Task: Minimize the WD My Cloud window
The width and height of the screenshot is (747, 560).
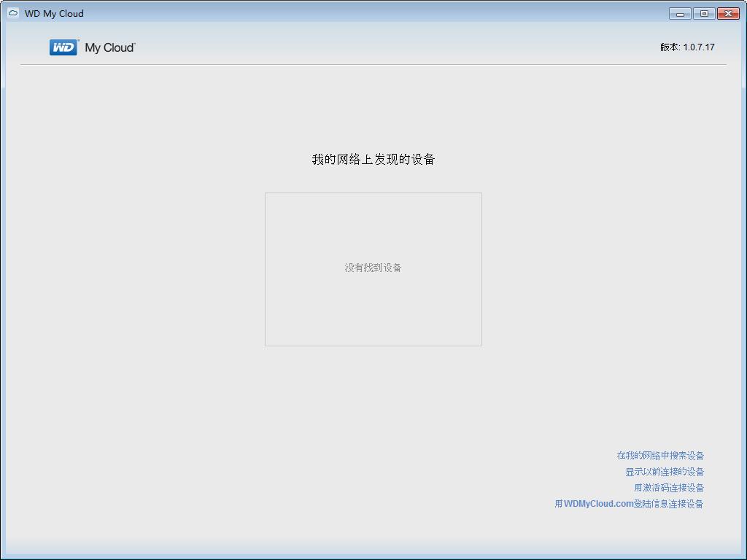Action: (x=680, y=14)
